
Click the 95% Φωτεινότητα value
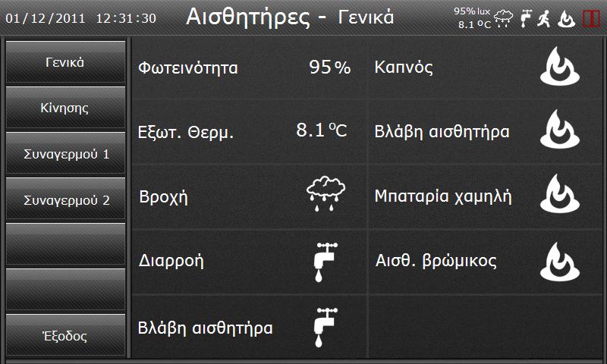(x=329, y=67)
